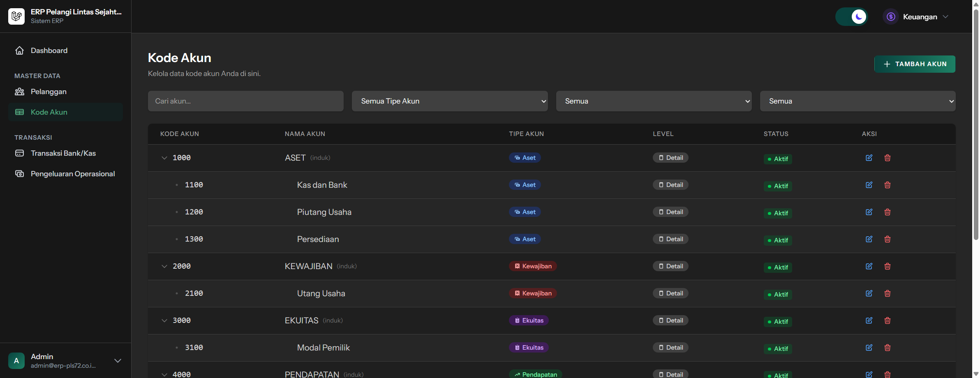Collapse the 3000 EKUITAS account group
The height and width of the screenshot is (378, 980).
coord(164,320)
